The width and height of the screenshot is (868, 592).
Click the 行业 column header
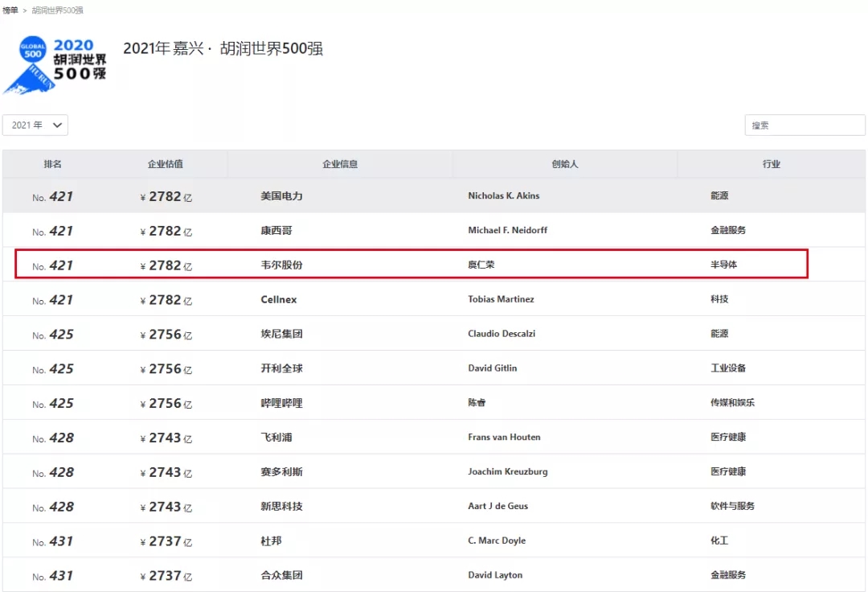tap(772, 164)
